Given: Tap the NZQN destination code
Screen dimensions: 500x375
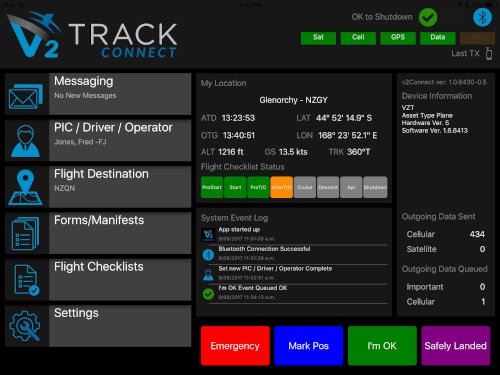Looking at the screenshot, I should (65, 188).
